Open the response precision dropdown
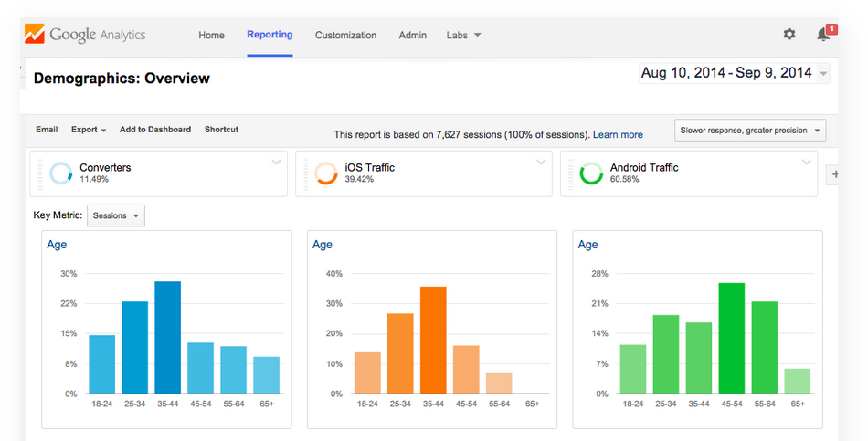 pos(749,131)
